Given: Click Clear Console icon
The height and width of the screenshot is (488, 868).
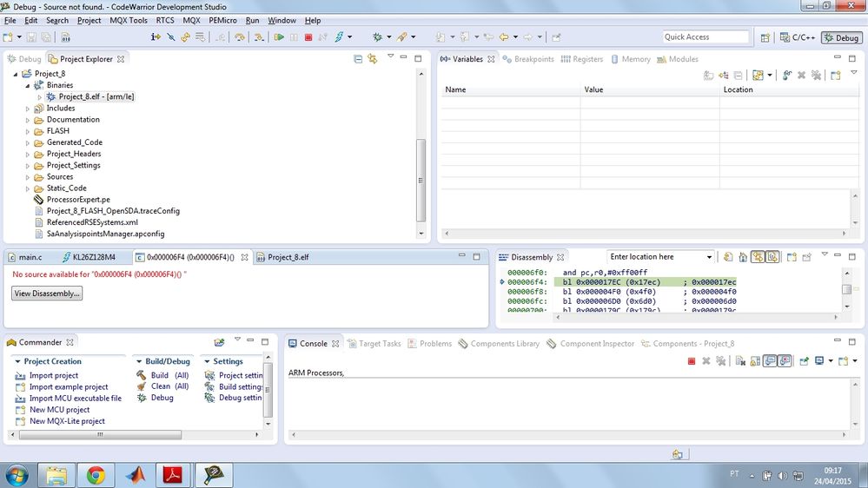Looking at the screenshot, I should coord(740,361).
